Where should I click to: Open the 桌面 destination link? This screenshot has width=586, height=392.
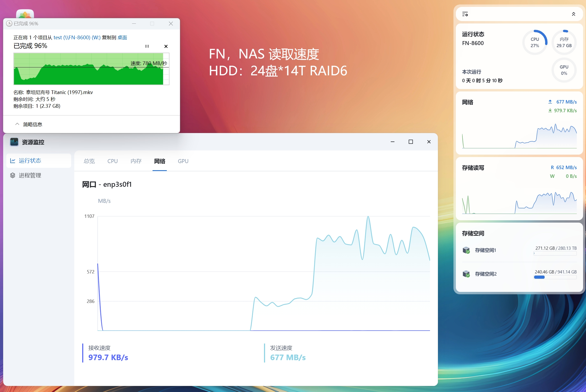tap(122, 37)
